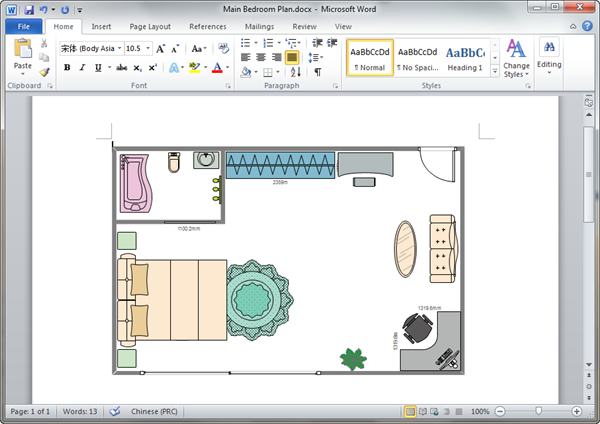Viewport: 600px width, 424px height.
Task: Apply the text highlight color tool
Action: [194, 68]
